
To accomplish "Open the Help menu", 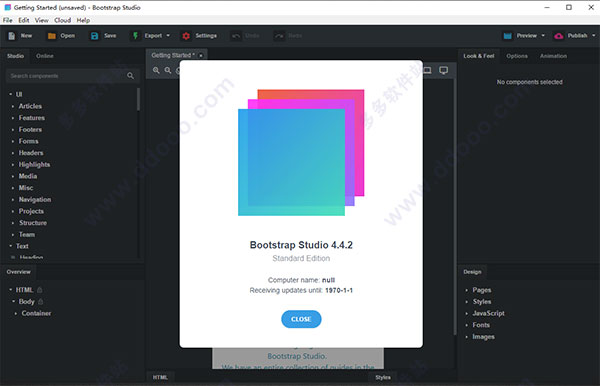I will (x=83, y=20).
